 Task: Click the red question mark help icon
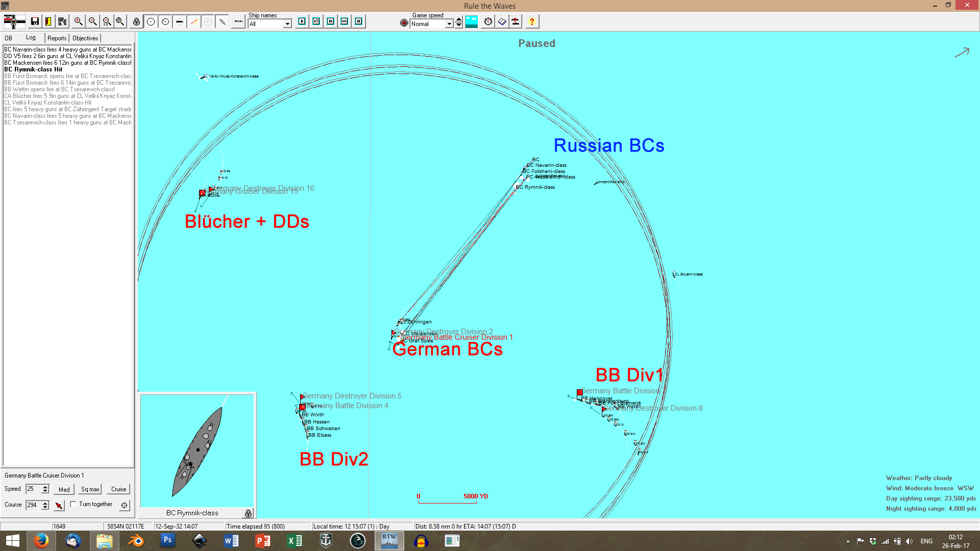pos(532,21)
